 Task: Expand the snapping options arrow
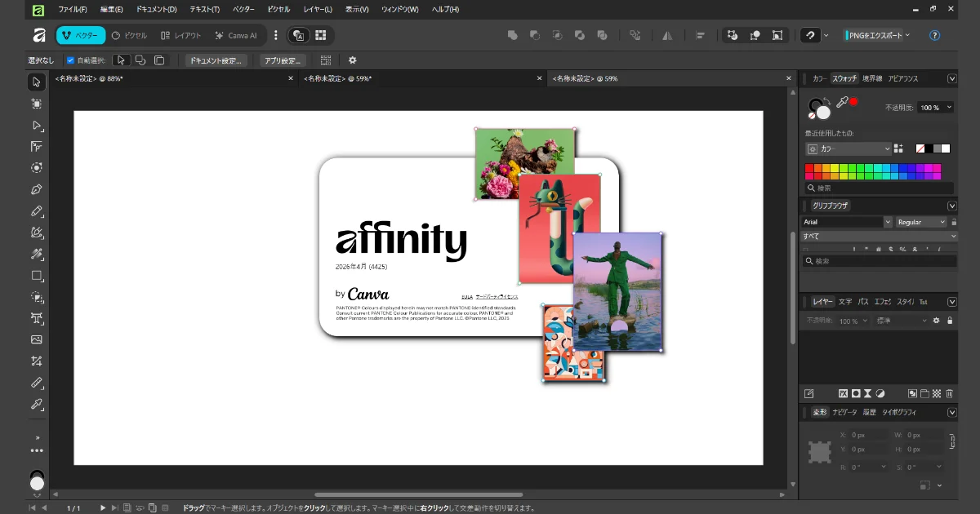(x=826, y=35)
